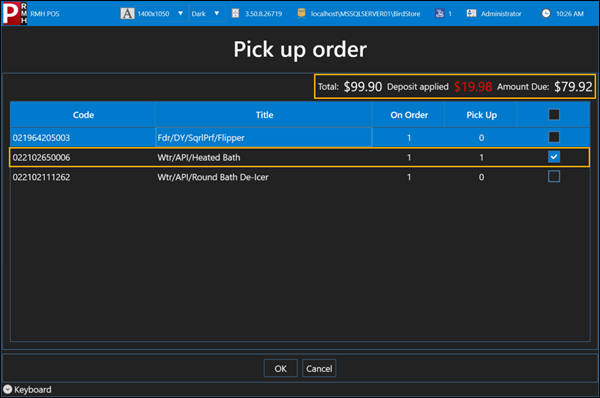
Task: Open the 1400x1050 resolution dropdown
Action: [x=161, y=14]
